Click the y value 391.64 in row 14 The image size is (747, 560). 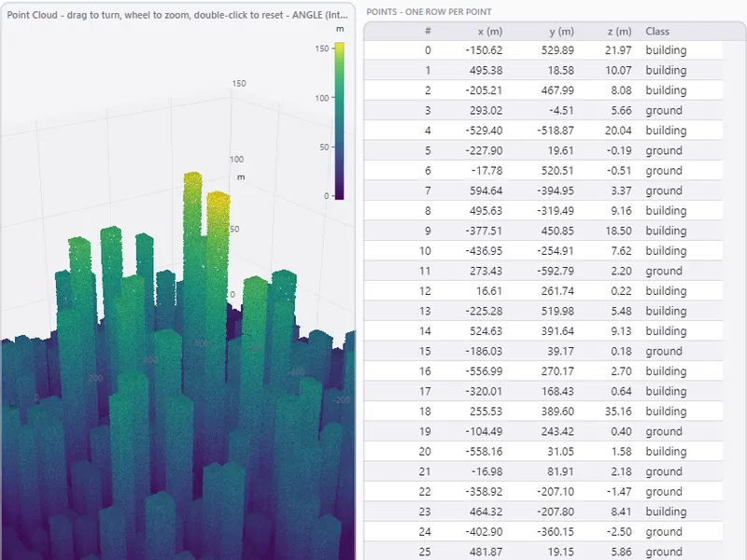pos(557,331)
